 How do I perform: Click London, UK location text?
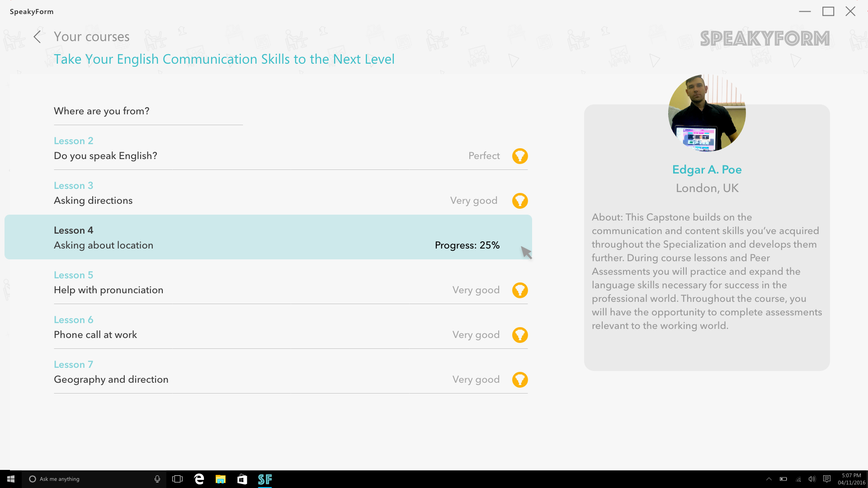707,188
